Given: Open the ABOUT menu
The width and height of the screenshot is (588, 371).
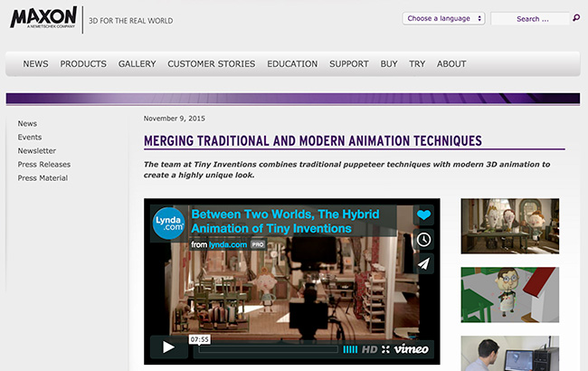Looking at the screenshot, I should (451, 64).
